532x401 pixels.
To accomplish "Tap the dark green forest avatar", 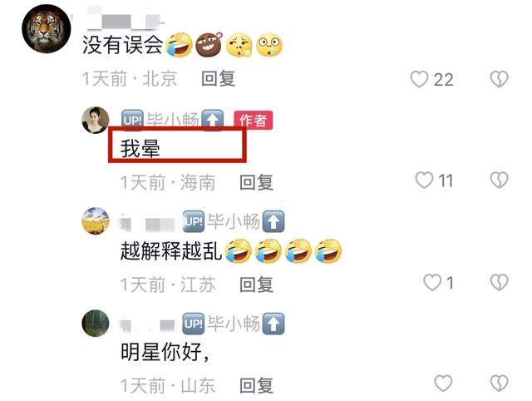I will pyautogui.click(x=96, y=323).
